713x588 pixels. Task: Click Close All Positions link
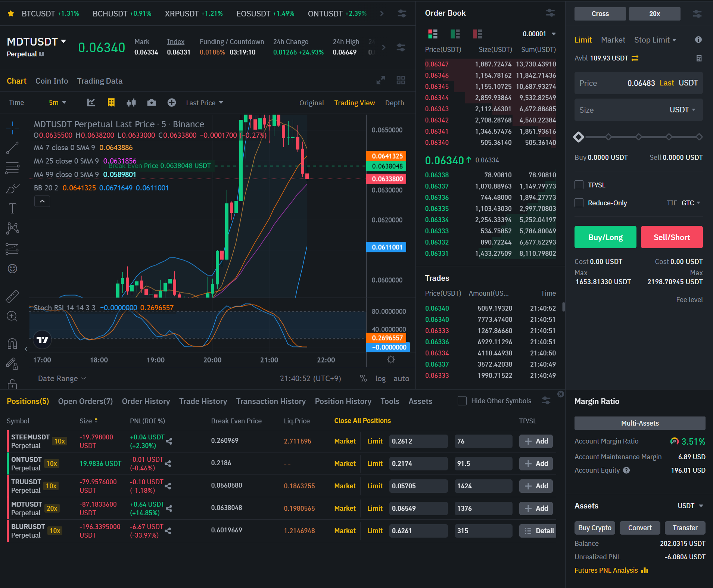point(362,421)
